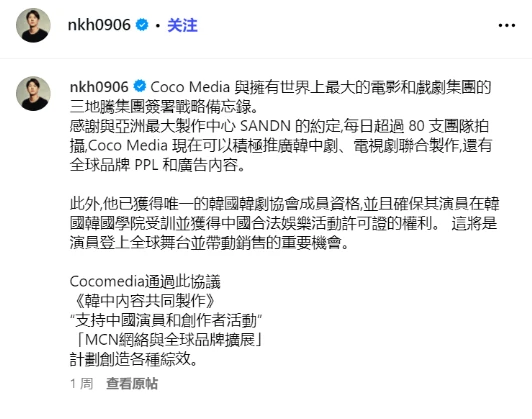Click the paragraph starting with 此外
This screenshot has width=532, height=419.
point(284,223)
